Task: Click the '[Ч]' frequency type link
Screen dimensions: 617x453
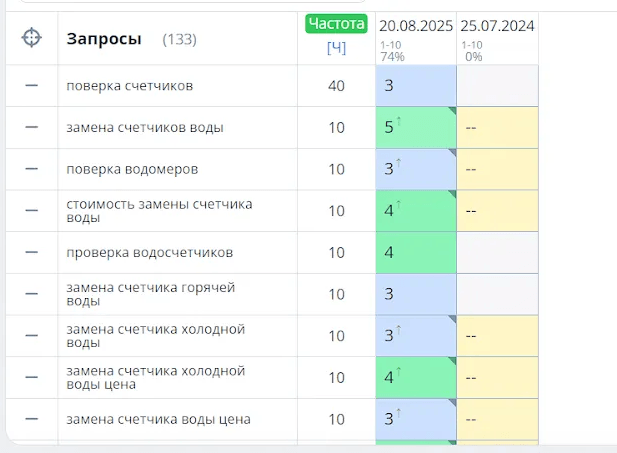Action: coord(336,47)
